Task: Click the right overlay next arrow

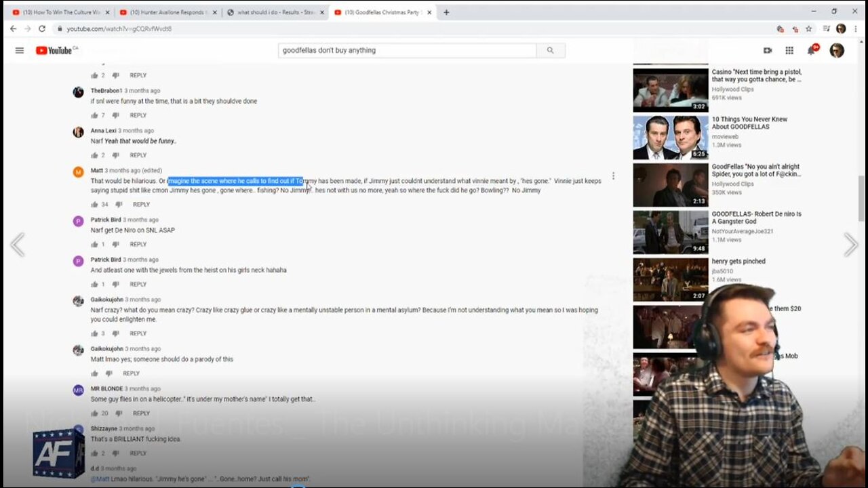Action: click(x=850, y=245)
